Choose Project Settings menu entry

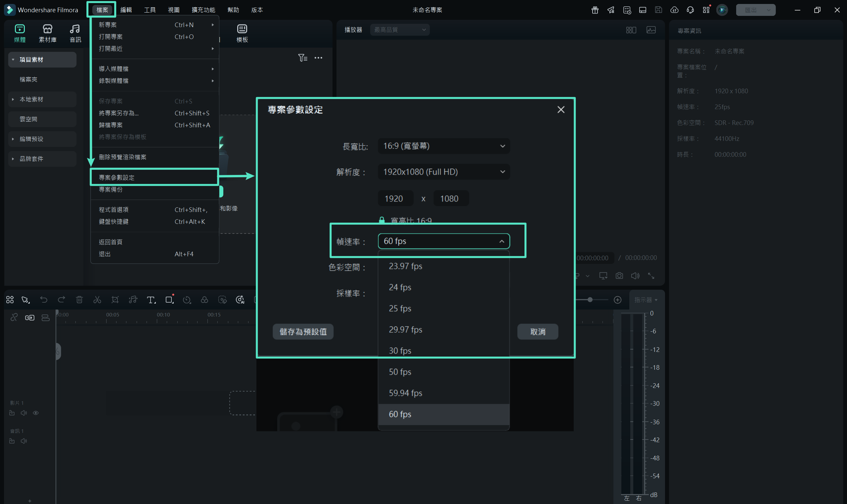click(155, 177)
